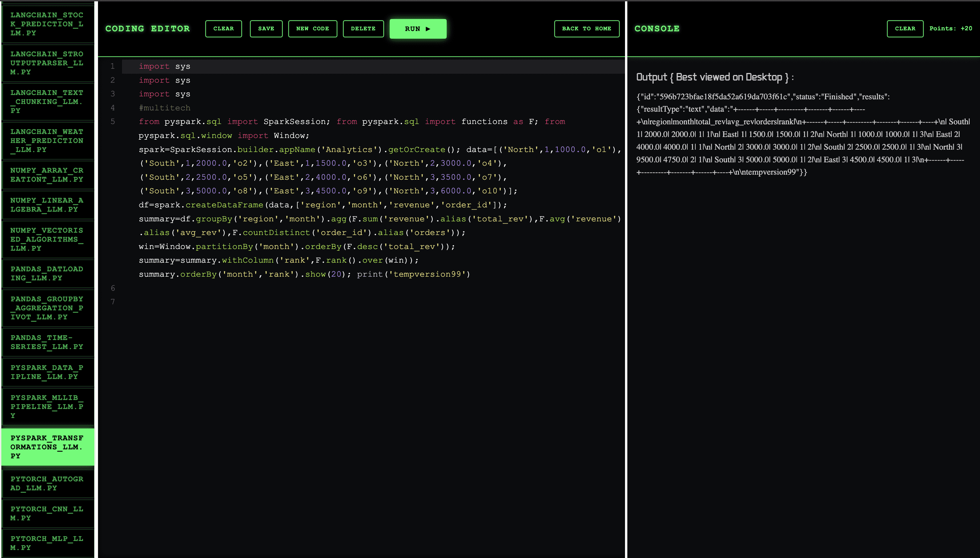The width and height of the screenshot is (980, 558).
Task: Click SparkSession import in line 5
Action: pyautogui.click(x=294, y=121)
